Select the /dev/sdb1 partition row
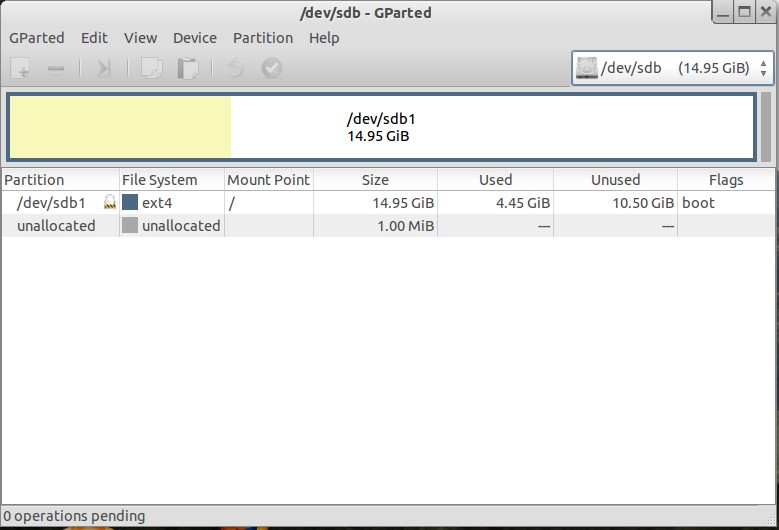Viewport: 779px width, 530px height. click(x=52, y=203)
